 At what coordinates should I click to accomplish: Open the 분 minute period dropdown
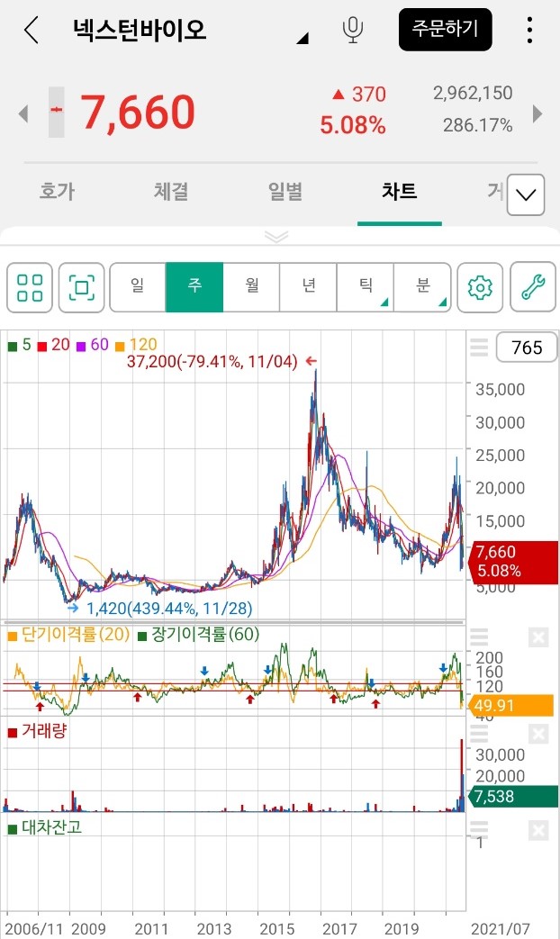coord(422,287)
